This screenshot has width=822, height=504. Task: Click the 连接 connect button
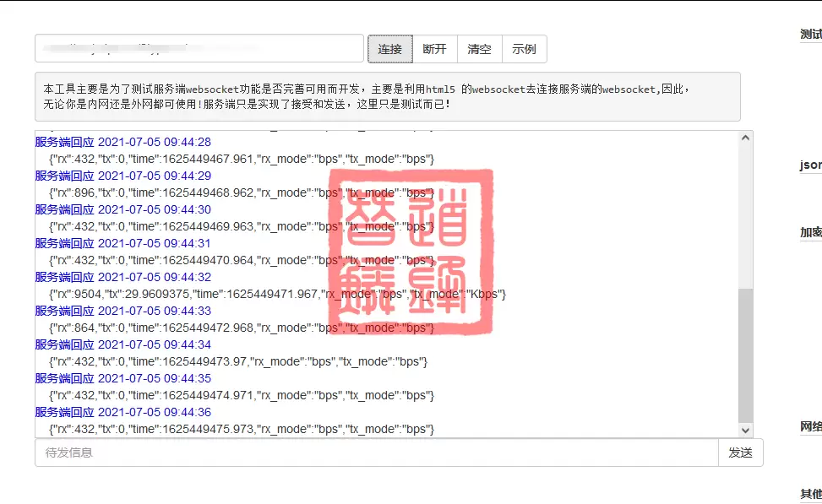[x=390, y=49]
